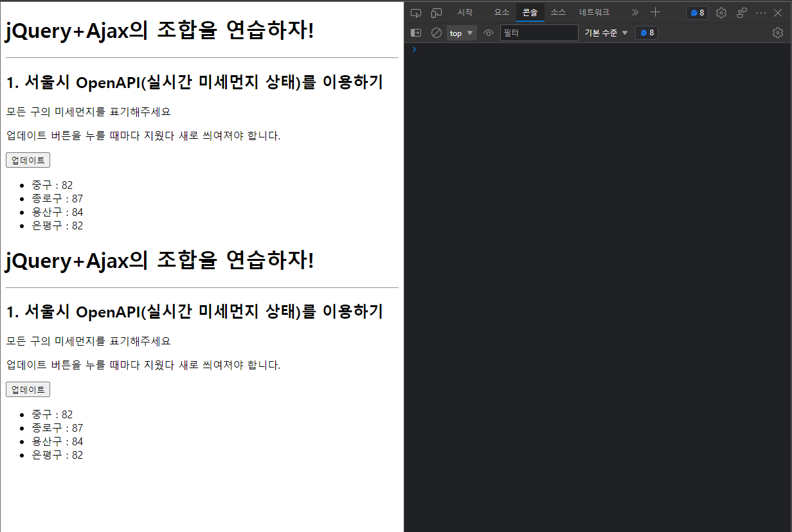Screen dimensions: 792x532
Task: Click the plus icon to add tool
Action: (655, 12)
